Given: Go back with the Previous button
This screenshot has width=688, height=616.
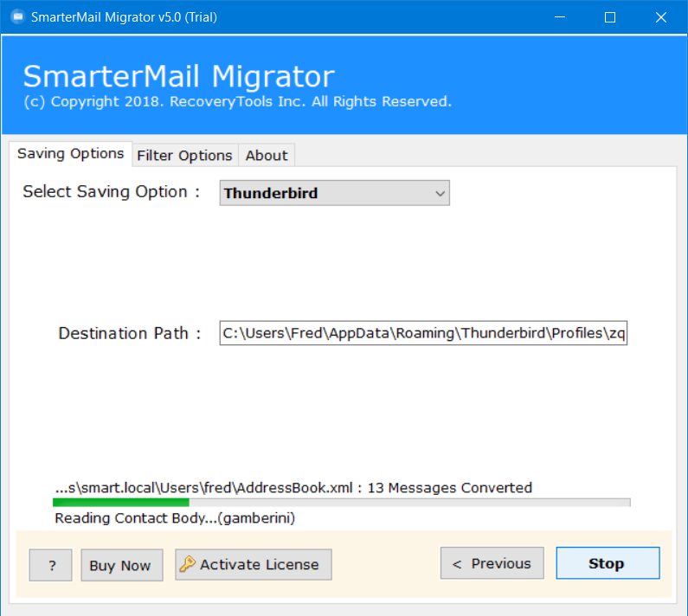Looking at the screenshot, I should tap(492, 563).
